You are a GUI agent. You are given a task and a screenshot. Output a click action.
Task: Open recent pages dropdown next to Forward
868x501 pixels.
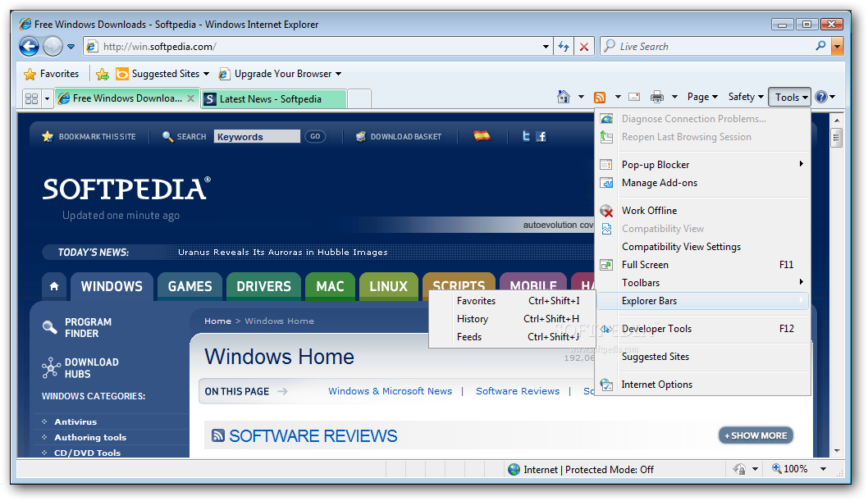click(71, 47)
